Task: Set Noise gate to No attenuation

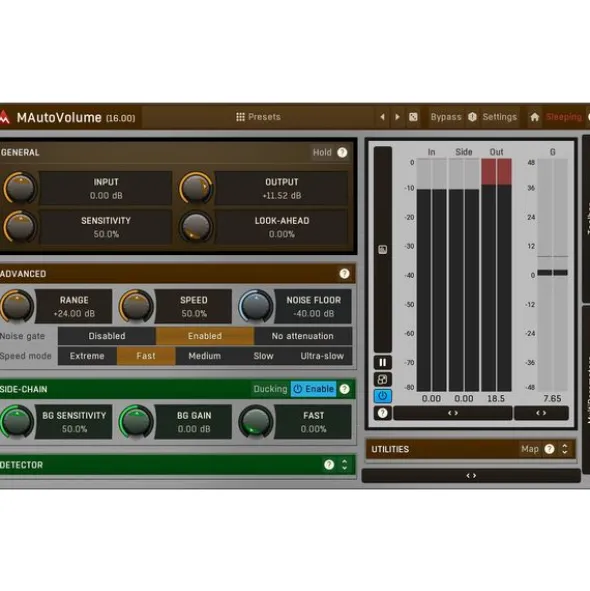Action: 303,336
